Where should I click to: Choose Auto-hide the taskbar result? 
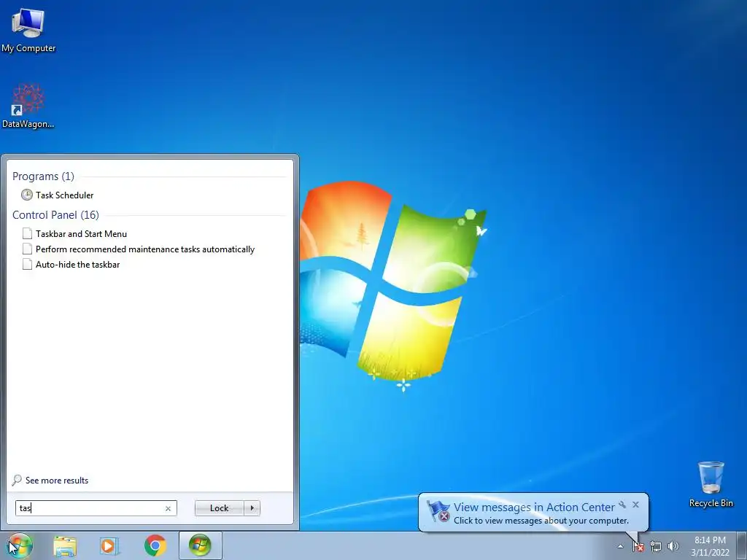77,264
